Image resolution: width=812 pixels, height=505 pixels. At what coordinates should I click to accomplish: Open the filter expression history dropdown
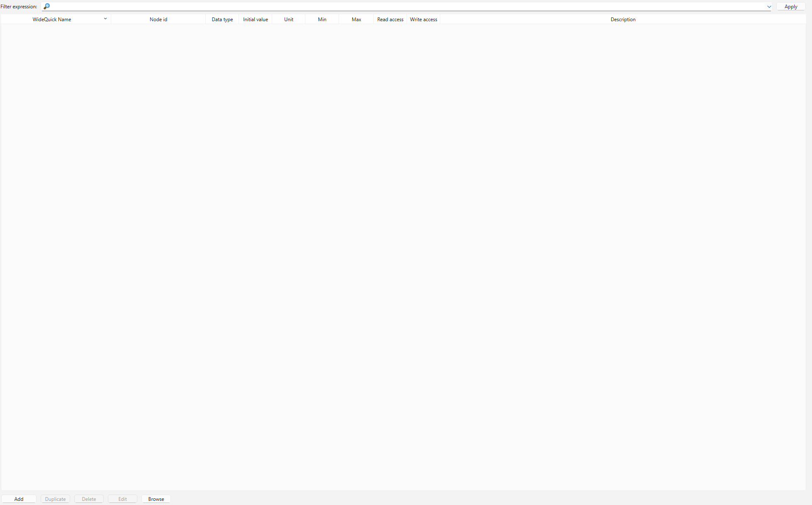pos(769,6)
